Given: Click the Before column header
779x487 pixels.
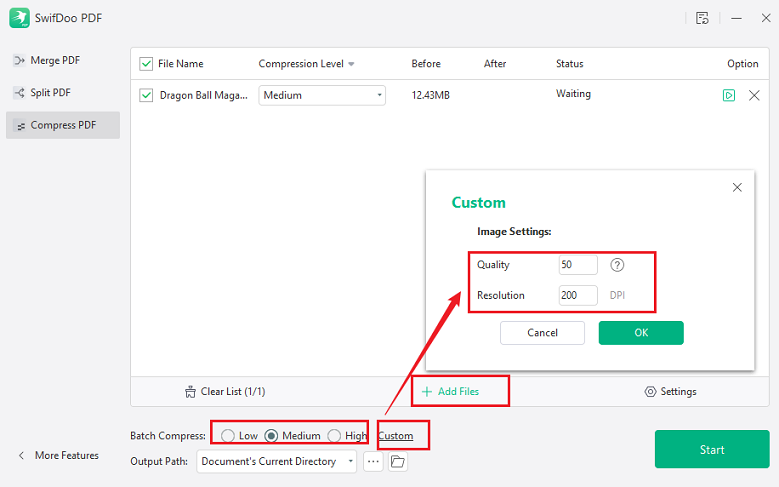Looking at the screenshot, I should pyautogui.click(x=426, y=64).
